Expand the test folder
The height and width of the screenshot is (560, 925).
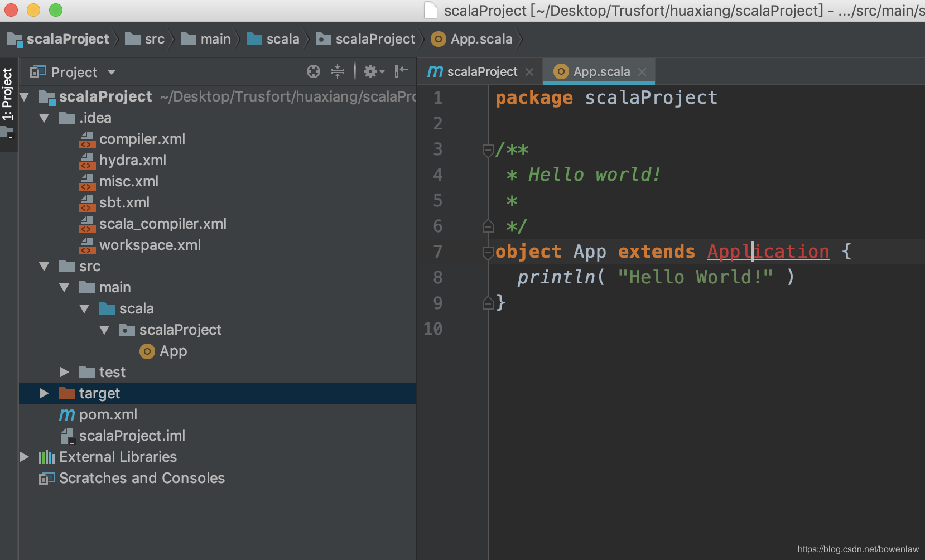tap(65, 372)
